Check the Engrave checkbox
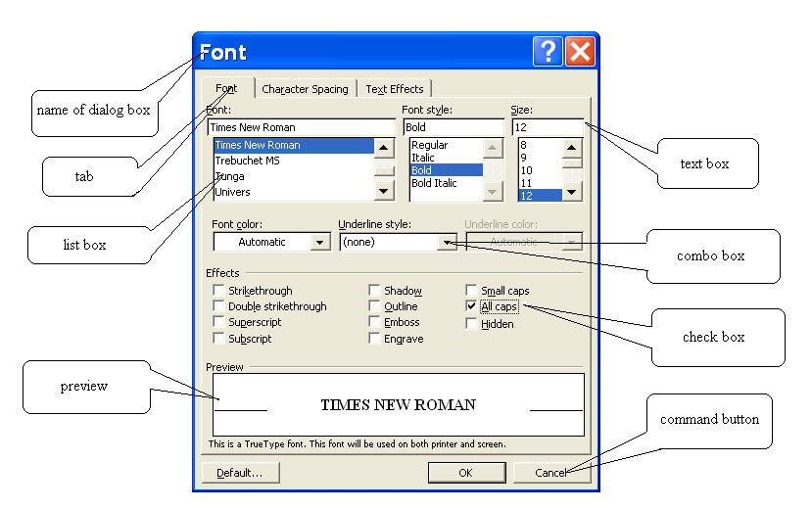Screen dimensions: 812x509 point(374,339)
